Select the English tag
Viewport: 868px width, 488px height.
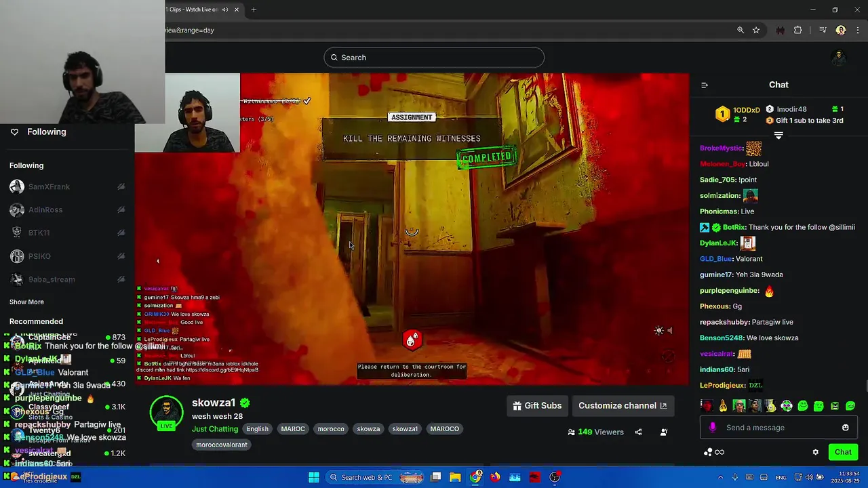point(257,429)
